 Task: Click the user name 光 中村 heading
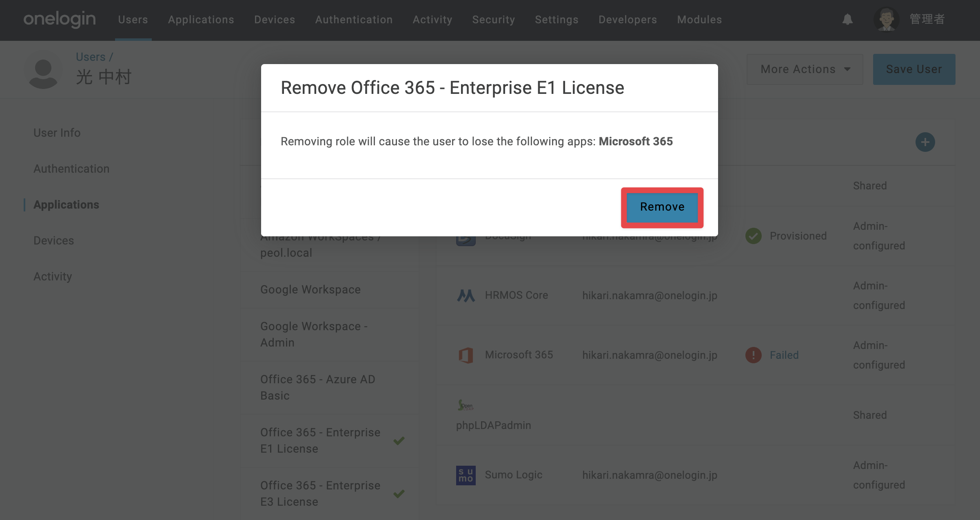(104, 77)
